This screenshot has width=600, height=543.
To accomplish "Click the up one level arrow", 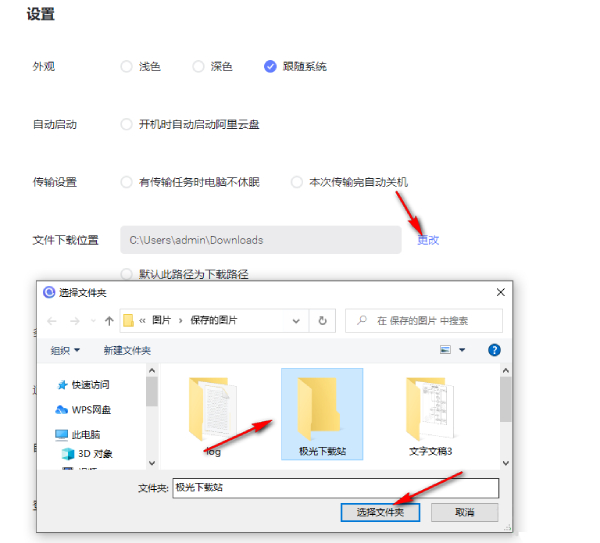I will click(107, 321).
